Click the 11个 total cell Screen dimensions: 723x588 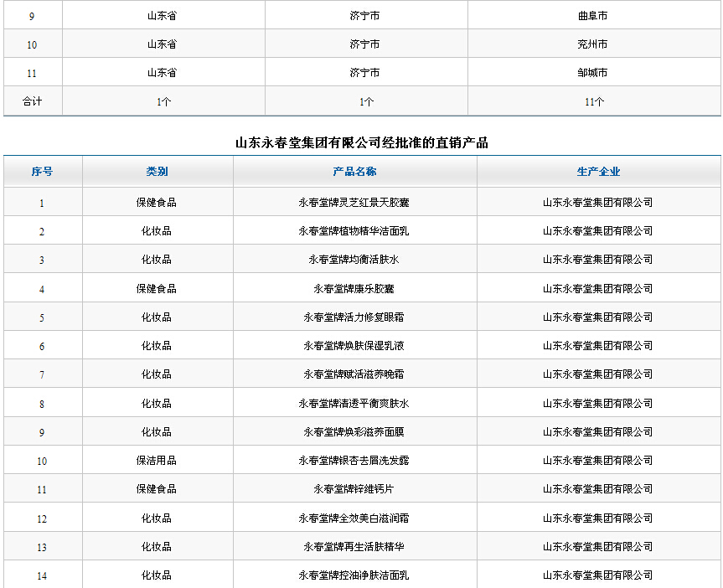coord(594,101)
